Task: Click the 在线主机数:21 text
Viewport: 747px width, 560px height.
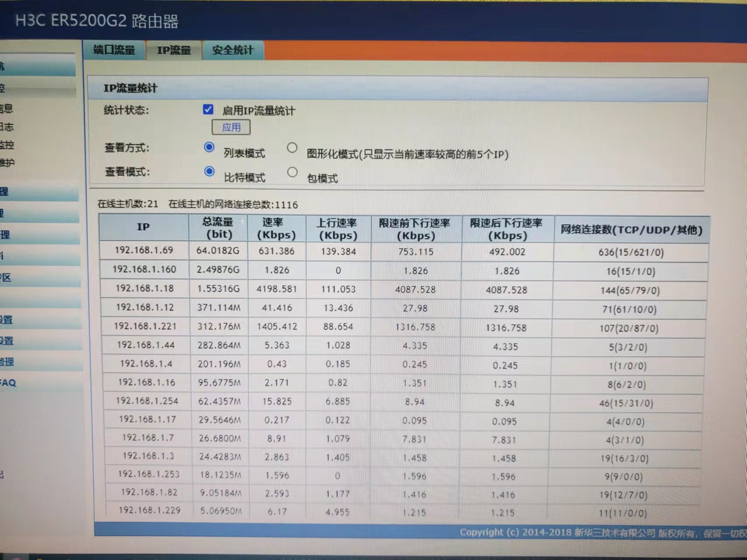Action: [128, 204]
